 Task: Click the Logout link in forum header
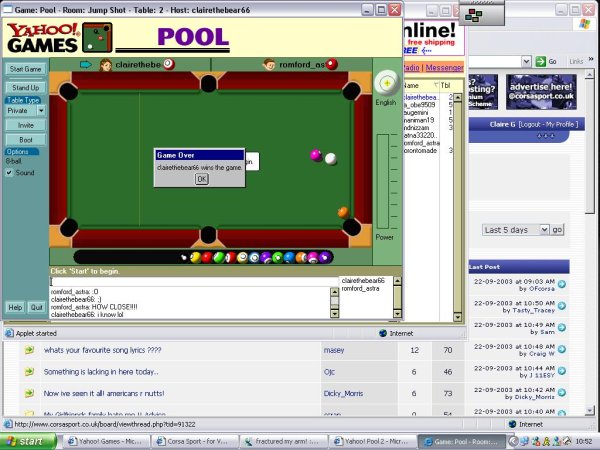coord(530,124)
